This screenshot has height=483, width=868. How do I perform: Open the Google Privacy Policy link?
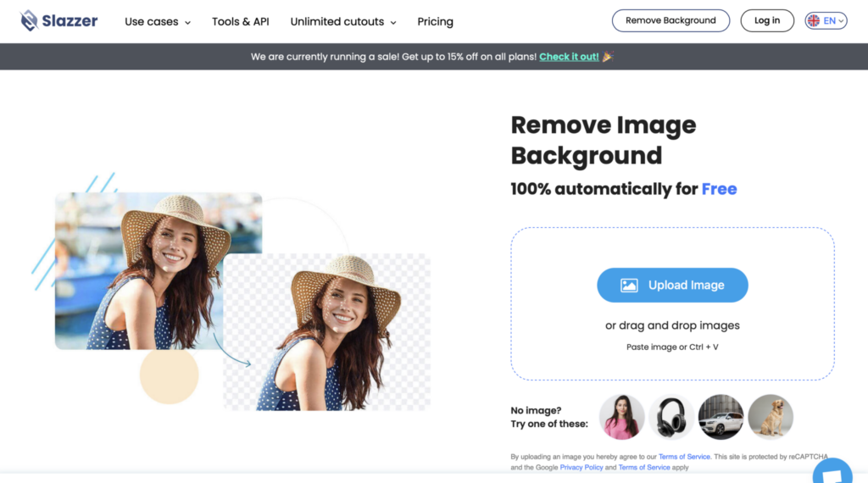[581, 468]
